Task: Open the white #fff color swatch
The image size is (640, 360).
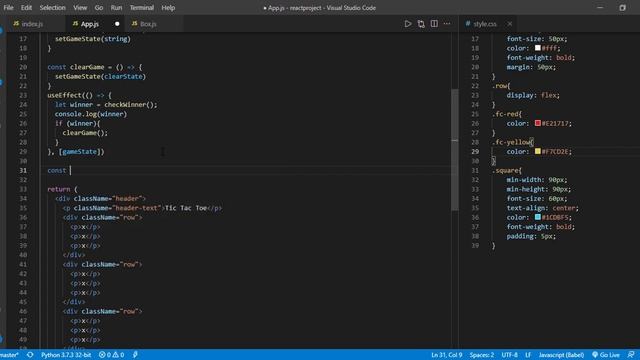Action: (x=538, y=48)
